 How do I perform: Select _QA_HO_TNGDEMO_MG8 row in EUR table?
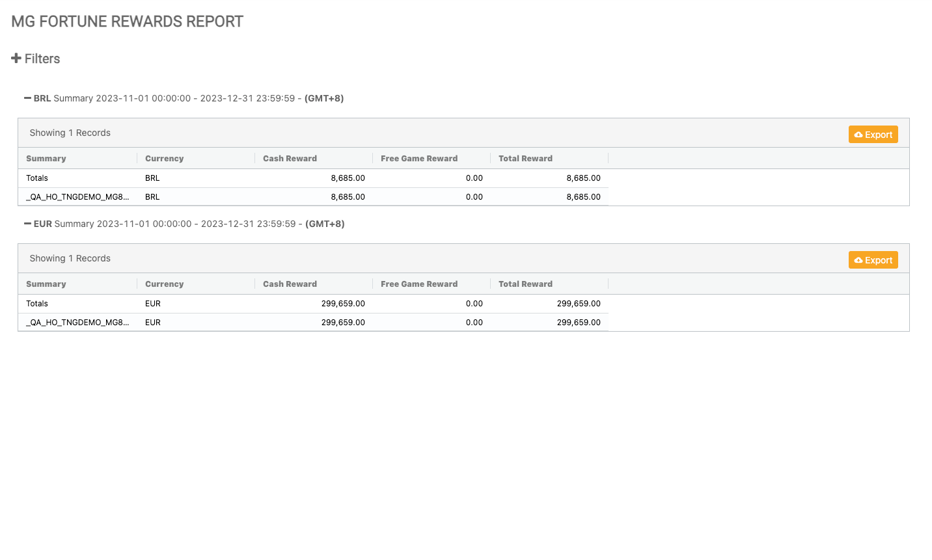point(77,323)
